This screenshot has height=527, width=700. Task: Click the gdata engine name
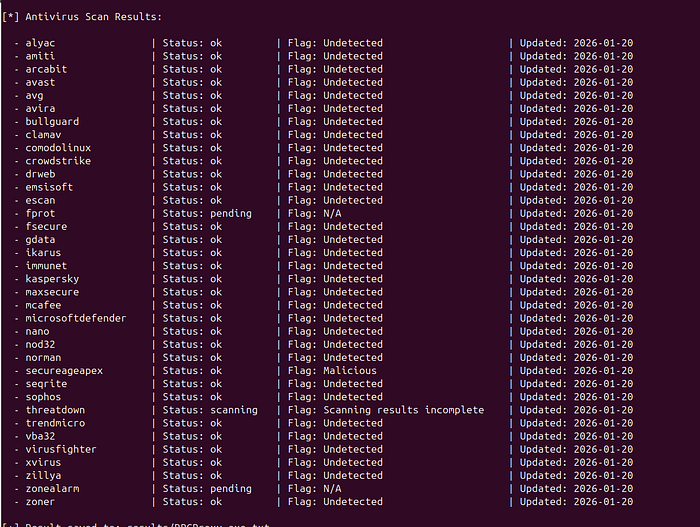(x=40, y=240)
